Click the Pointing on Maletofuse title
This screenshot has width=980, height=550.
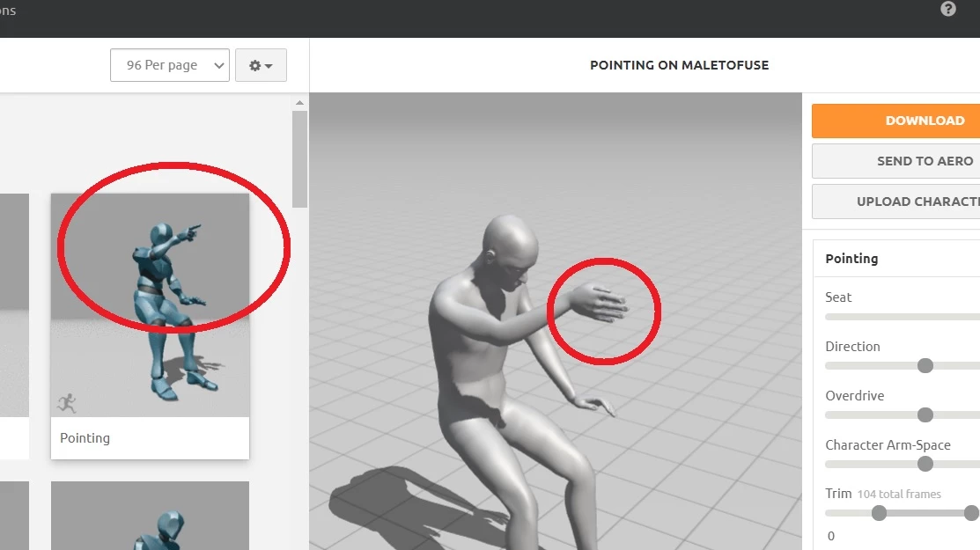pyautogui.click(x=680, y=65)
